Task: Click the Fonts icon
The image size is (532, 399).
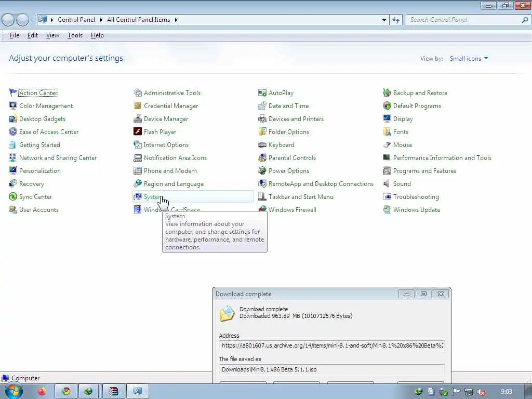Action: coord(387,131)
